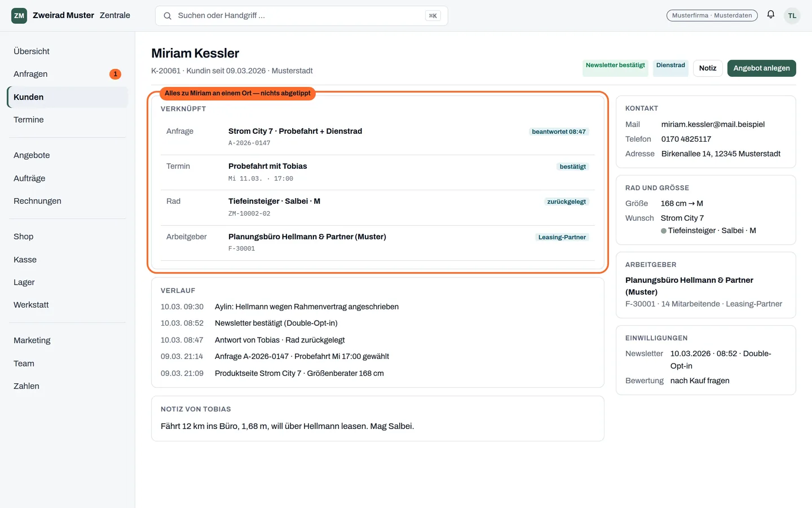Viewport: 812px width, 508px height.
Task: Click the Notiz button
Action: click(708, 68)
